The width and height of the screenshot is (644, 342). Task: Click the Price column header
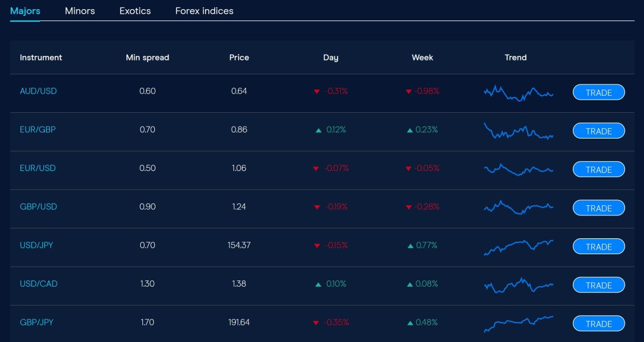click(x=239, y=58)
